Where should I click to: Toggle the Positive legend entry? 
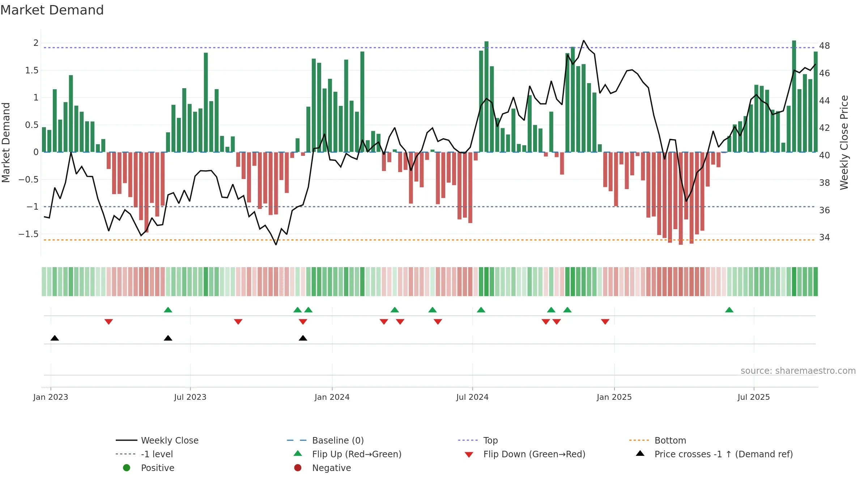pos(148,468)
